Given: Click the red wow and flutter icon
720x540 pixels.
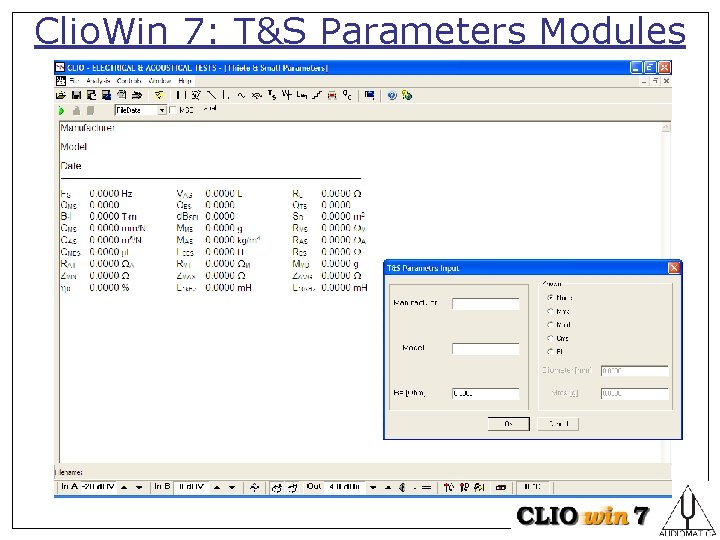Looking at the screenshot, I should [x=332, y=96].
